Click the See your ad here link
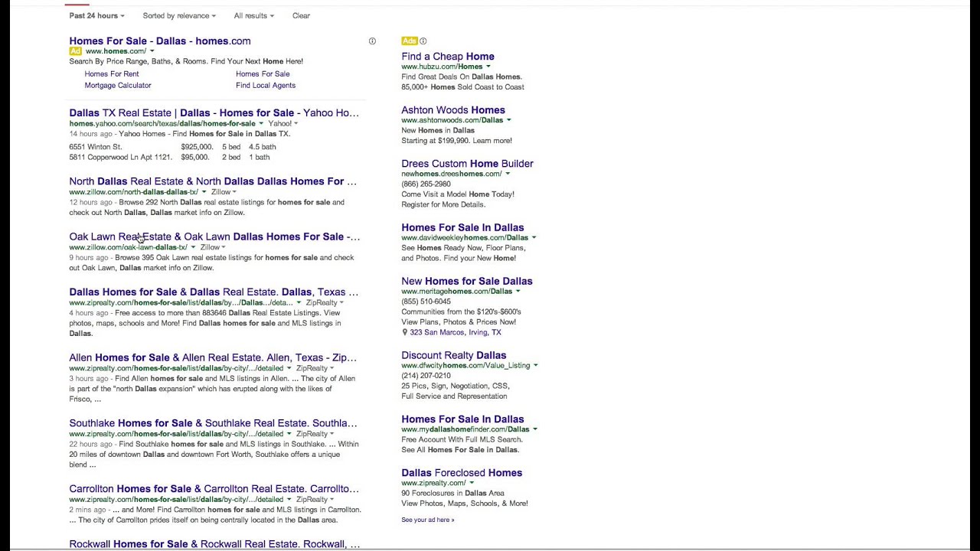This screenshot has width=980, height=551. pos(428,520)
